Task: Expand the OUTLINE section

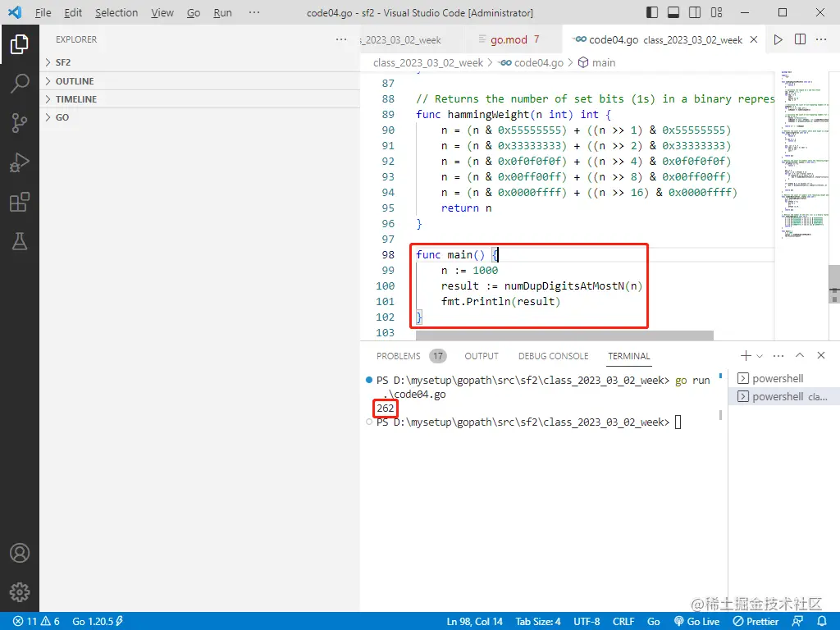Action: [x=199, y=81]
